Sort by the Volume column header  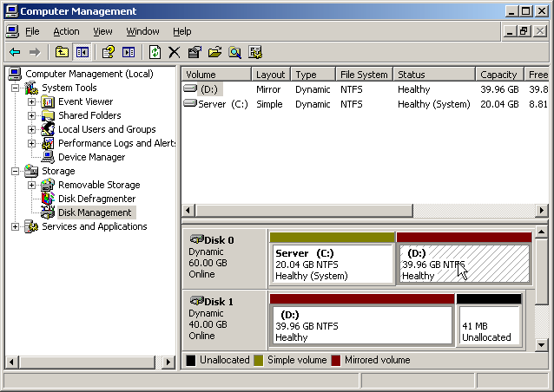tap(216, 75)
